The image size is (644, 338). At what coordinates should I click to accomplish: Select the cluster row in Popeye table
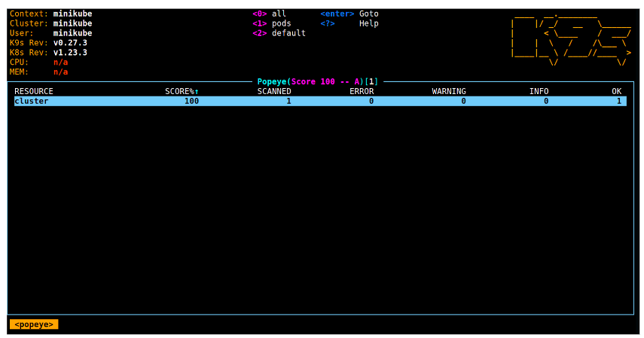(320, 101)
